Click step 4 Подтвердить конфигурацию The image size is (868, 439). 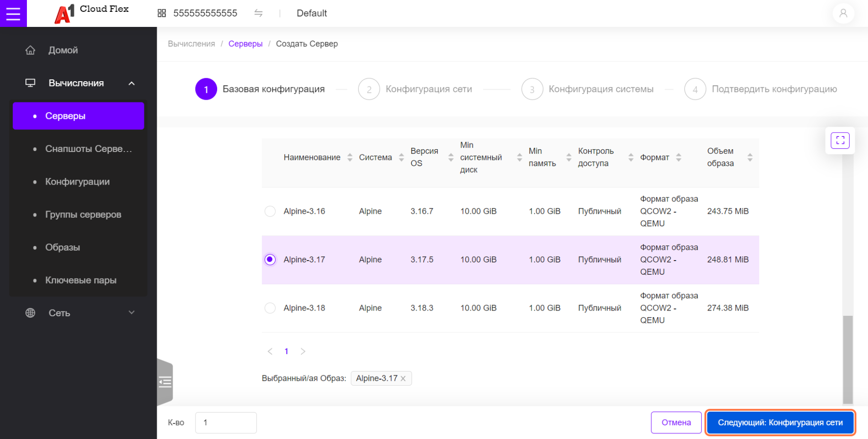tap(761, 89)
